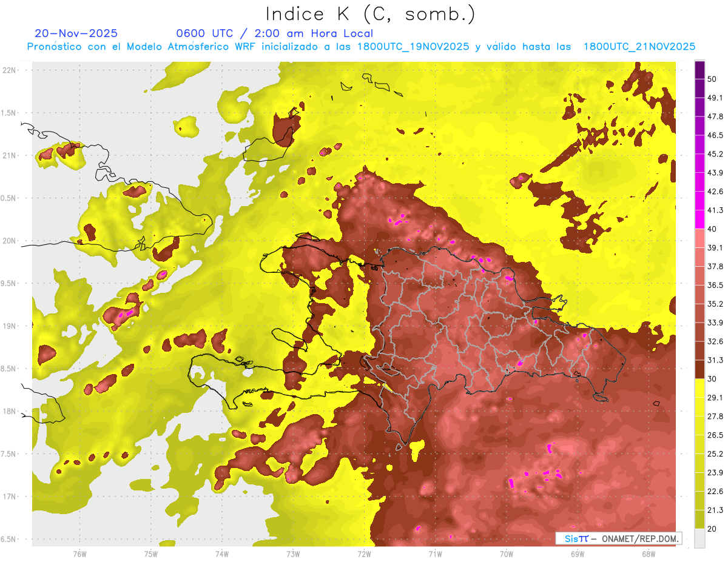The image size is (728, 562).
Task: Click the '72W' longitude label
Action: pos(364,554)
